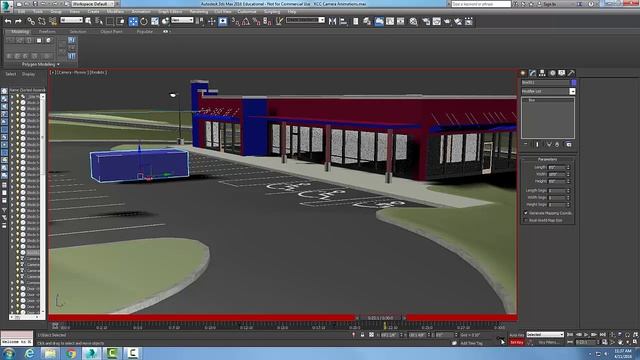Go to the start frame of animation

click(570, 335)
